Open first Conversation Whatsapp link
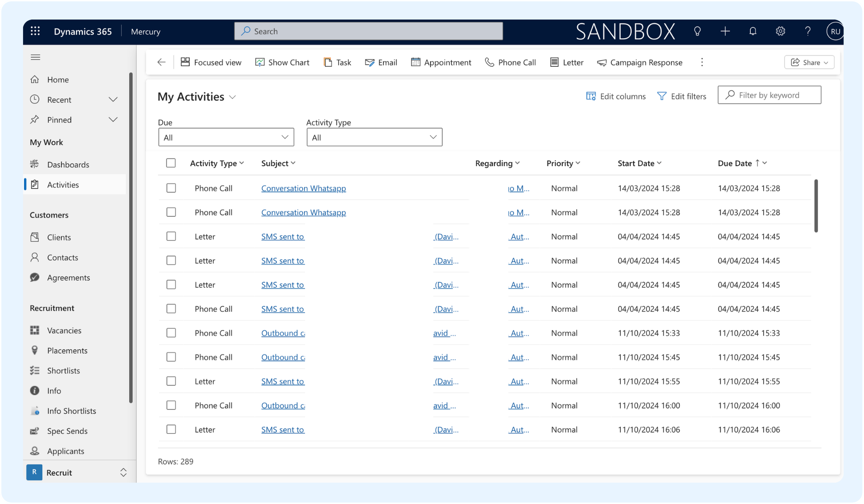This screenshot has width=864, height=504. click(x=304, y=188)
